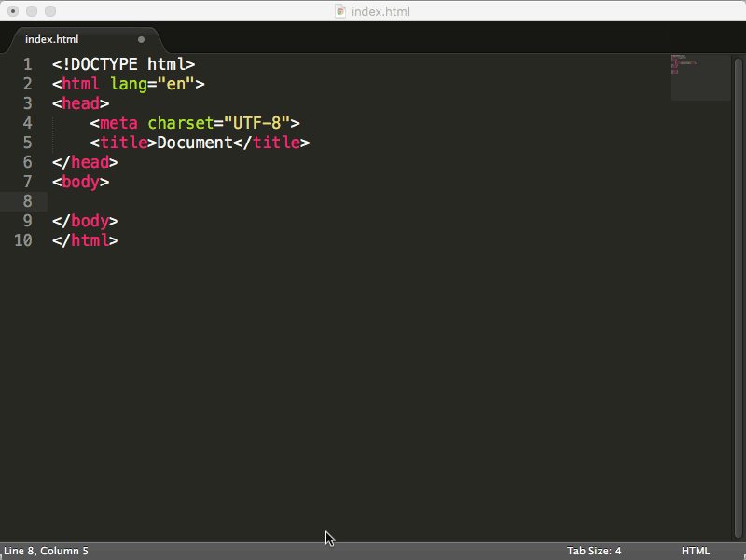Click the closing </body> tag on line 9

point(84,220)
